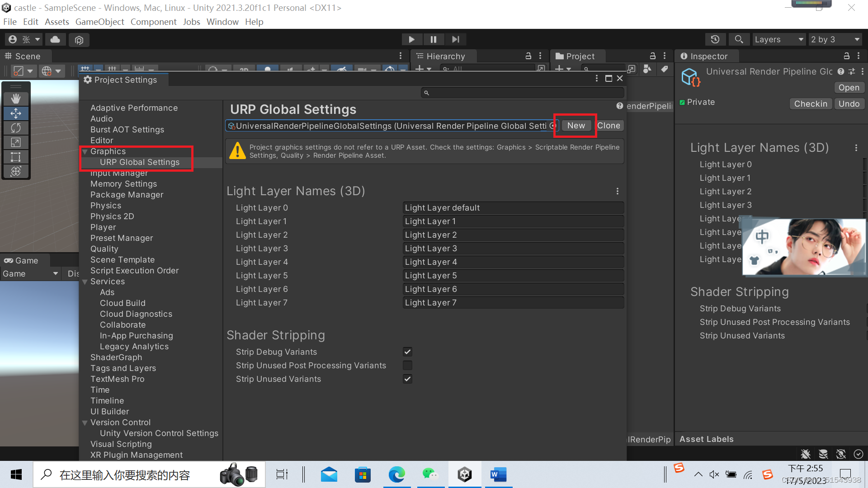Uncheck the Strip Debug Variants checkbox

(407, 352)
